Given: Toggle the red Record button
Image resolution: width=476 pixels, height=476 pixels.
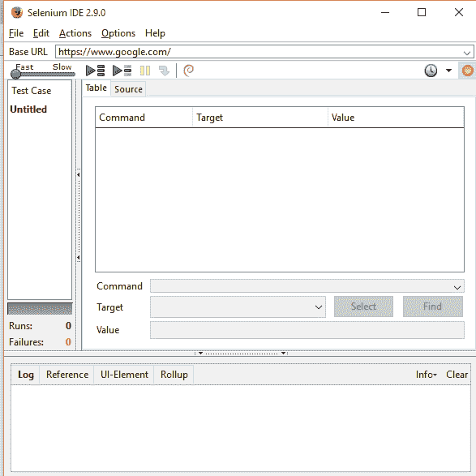Looking at the screenshot, I should tap(468, 71).
